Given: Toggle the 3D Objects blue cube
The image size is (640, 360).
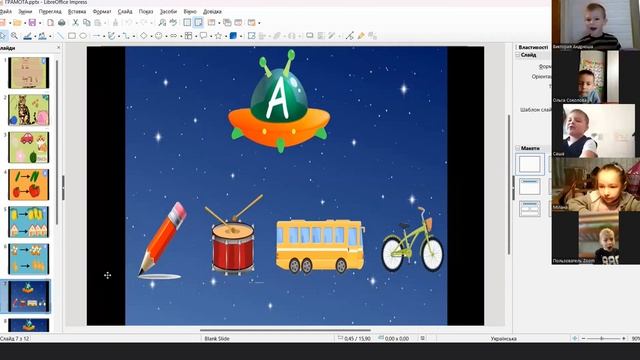Looking at the screenshot, I should pos(233,36).
